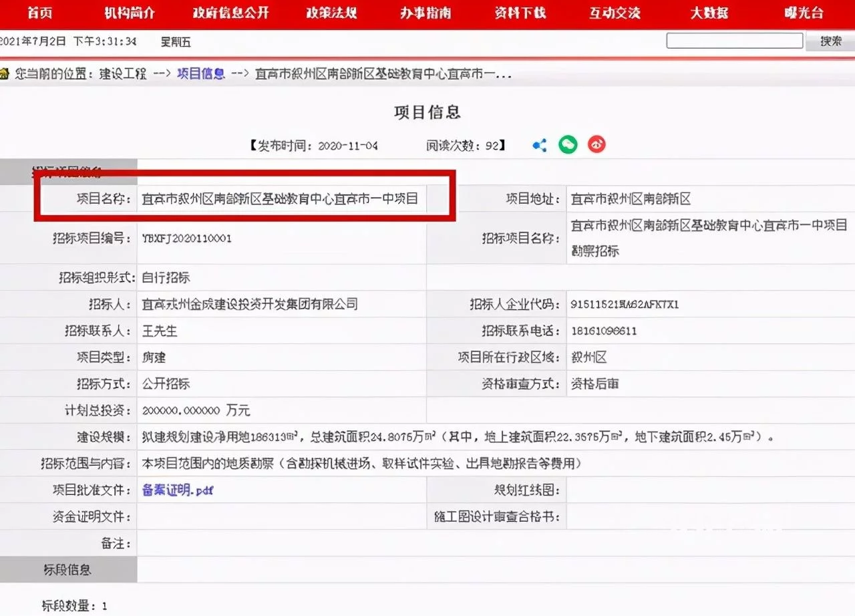
Task: Click the blue share icon
Action: coord(540,145)
